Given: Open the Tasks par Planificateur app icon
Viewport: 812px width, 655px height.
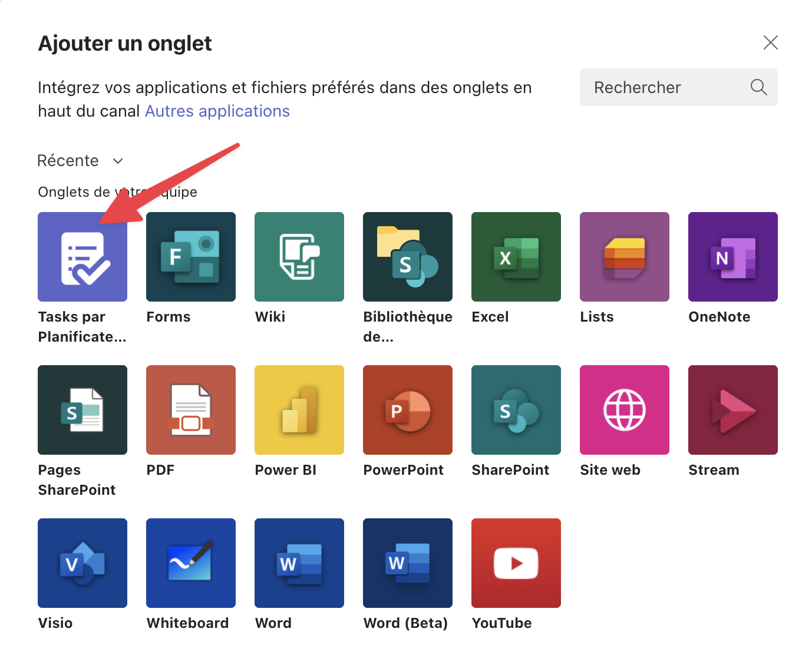Looking at the screenshot, I should (x=82, y=257).
